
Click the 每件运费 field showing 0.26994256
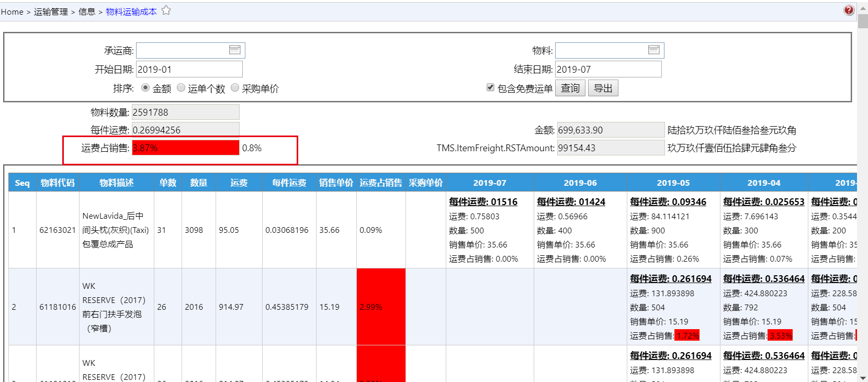(185, 130)
